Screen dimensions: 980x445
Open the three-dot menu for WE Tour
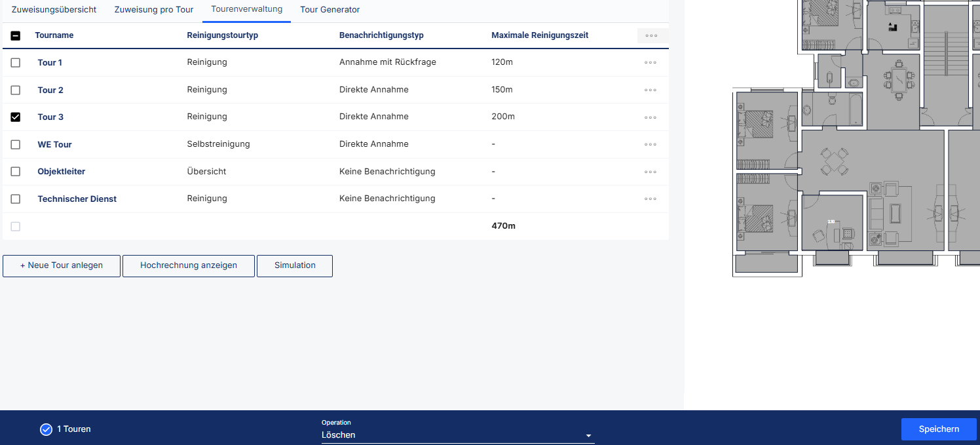(x=650, y=145)
